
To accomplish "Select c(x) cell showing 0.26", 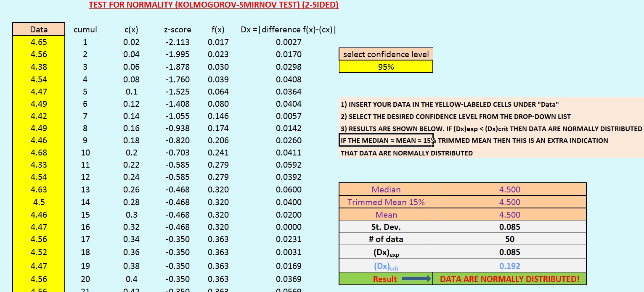I will click(131, 189).
